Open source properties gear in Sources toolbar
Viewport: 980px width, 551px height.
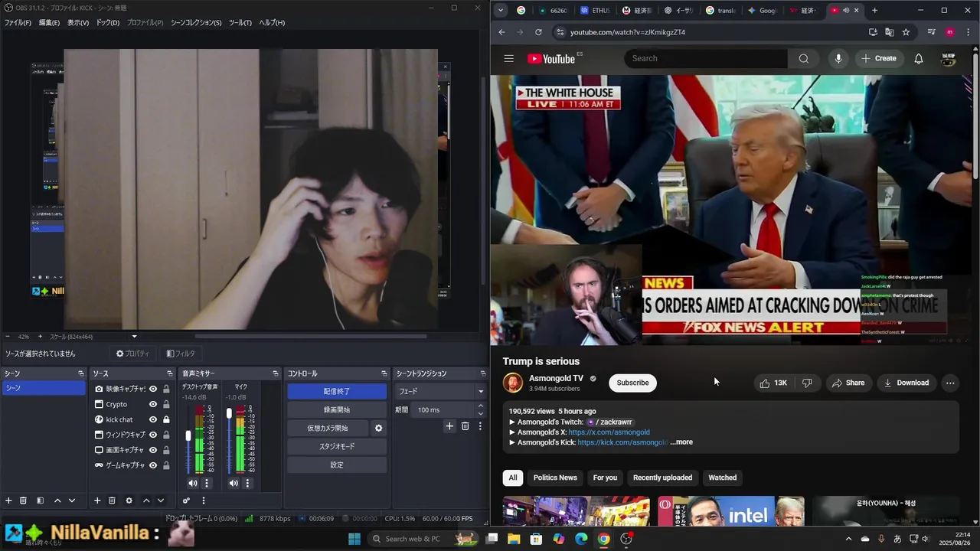[x=129, y=500]
